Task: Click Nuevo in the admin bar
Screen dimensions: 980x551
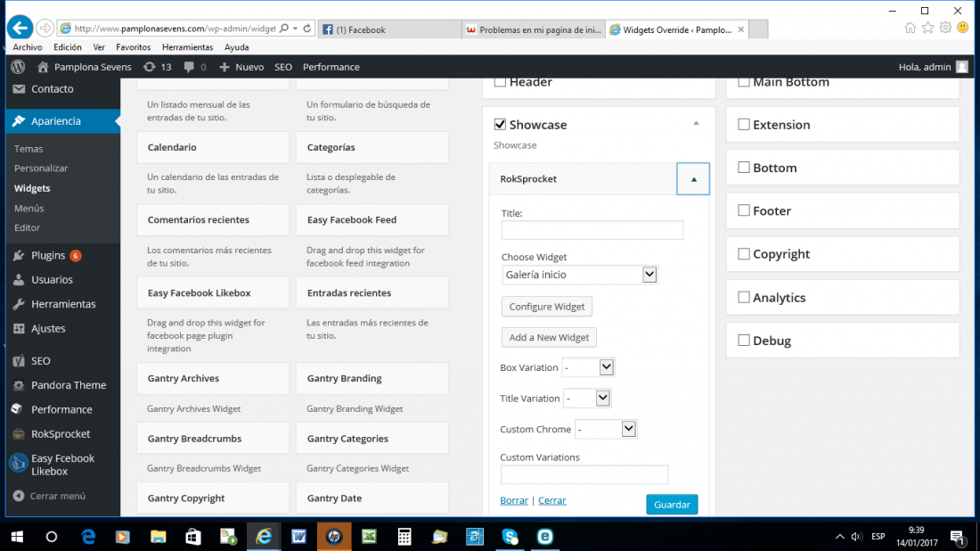Action: [x=241, y=67]
